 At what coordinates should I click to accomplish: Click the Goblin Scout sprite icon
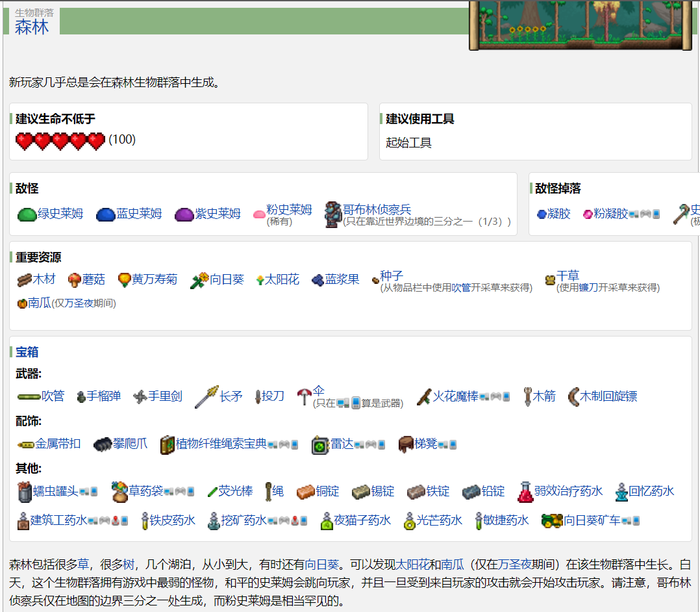[332, 214]
